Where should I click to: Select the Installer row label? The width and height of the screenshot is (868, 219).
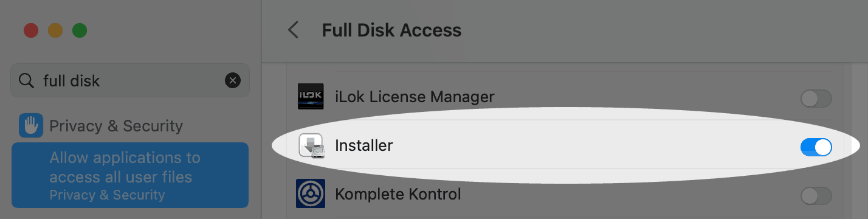coord(364,145)
